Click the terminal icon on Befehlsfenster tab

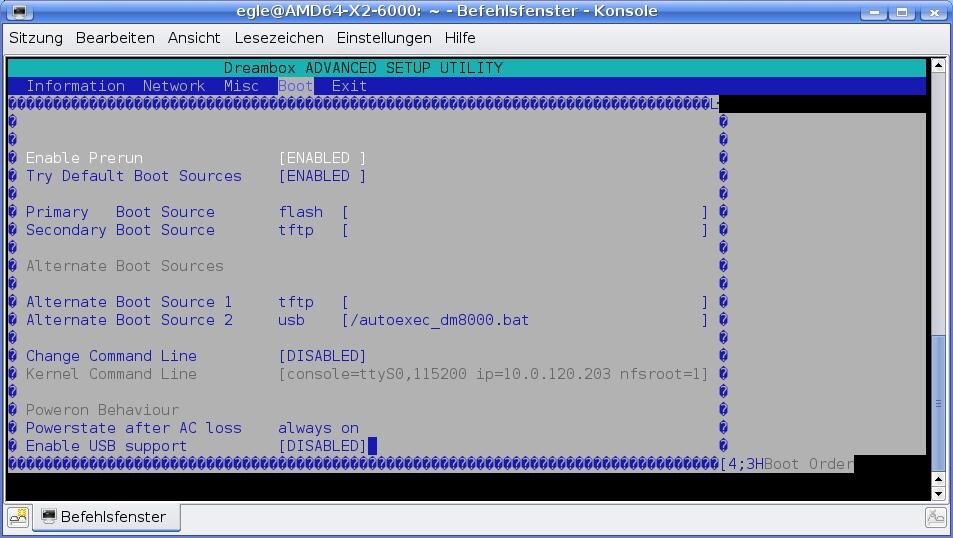tap(49, 517)
